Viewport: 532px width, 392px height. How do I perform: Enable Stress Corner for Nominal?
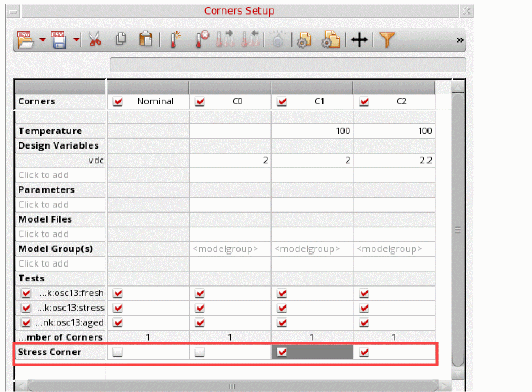click(118, 352)
